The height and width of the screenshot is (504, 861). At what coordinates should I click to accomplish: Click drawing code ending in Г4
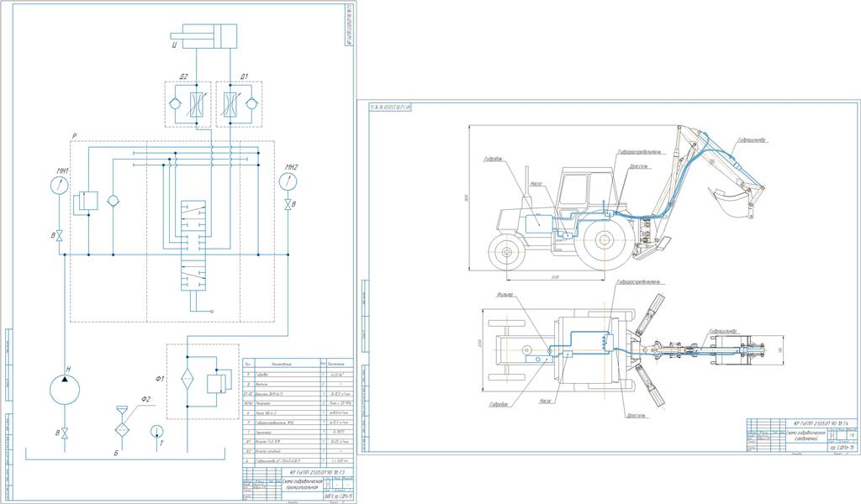click(x=821, y=423)
